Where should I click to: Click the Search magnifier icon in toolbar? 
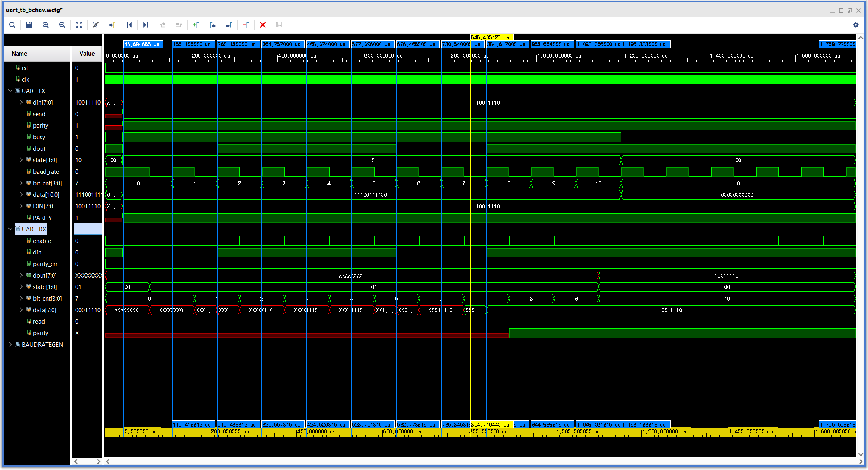coord(12,25)
